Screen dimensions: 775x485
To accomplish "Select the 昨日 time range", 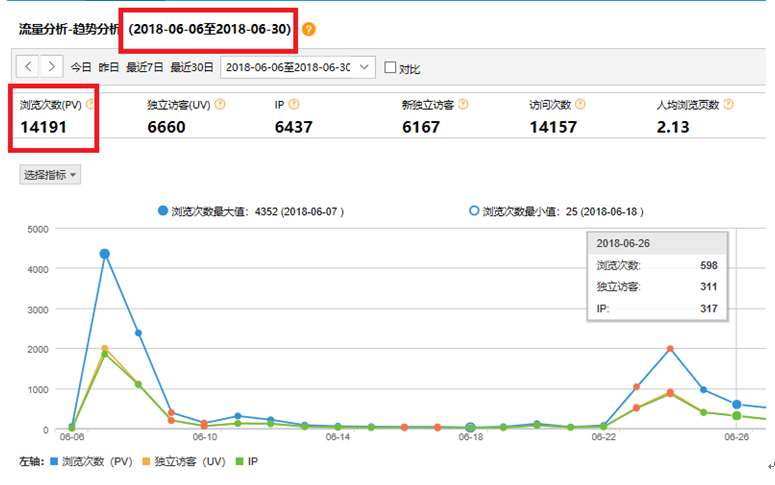I will click(x=109, y=68).
